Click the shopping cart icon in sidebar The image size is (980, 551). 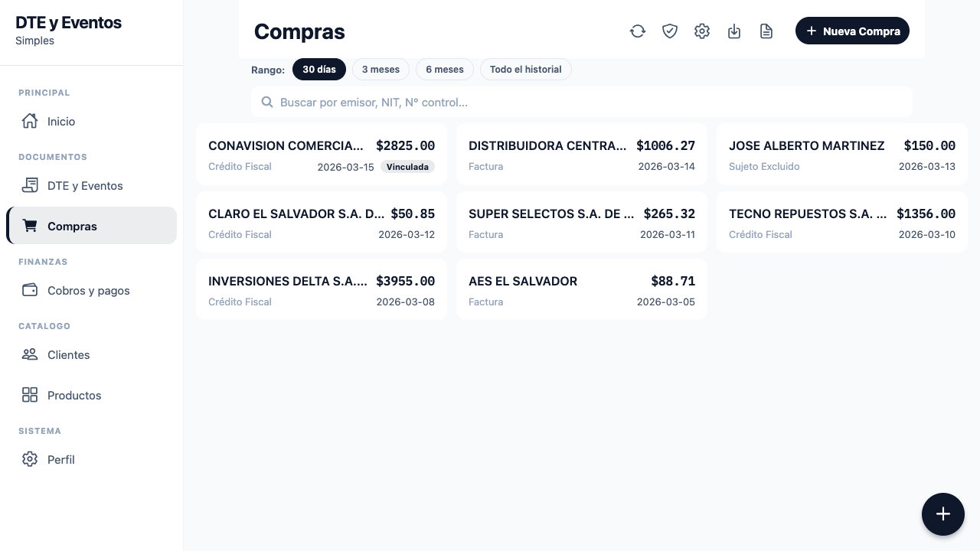click(x=30, y=226)
